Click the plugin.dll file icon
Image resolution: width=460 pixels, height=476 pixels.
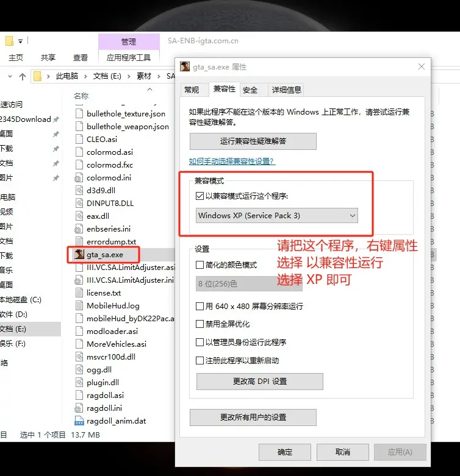pos(79,382)
